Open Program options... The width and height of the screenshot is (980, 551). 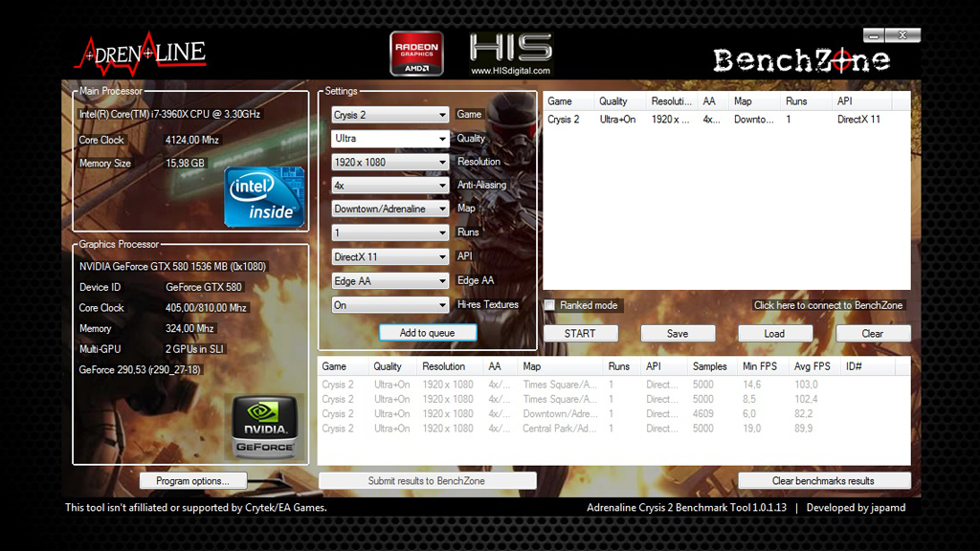(193, 481)
